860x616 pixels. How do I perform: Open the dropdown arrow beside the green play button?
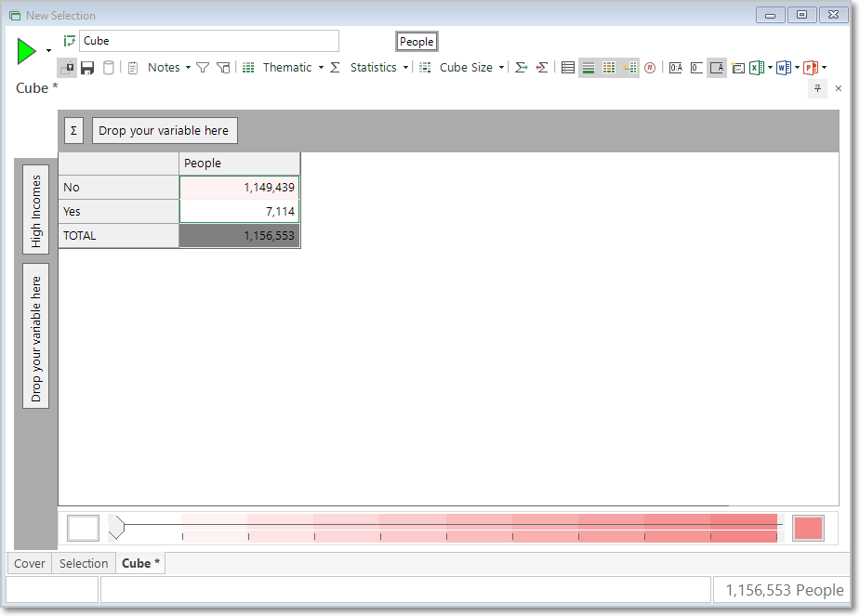tap(49, 51)
